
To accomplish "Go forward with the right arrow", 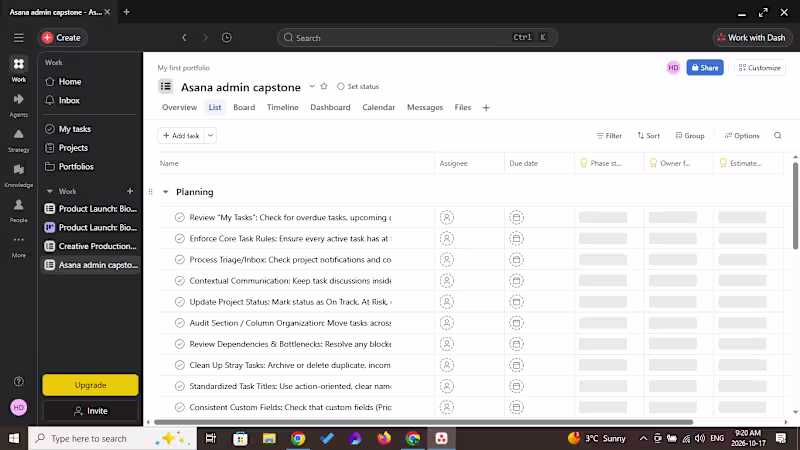I will pos(206,38).
